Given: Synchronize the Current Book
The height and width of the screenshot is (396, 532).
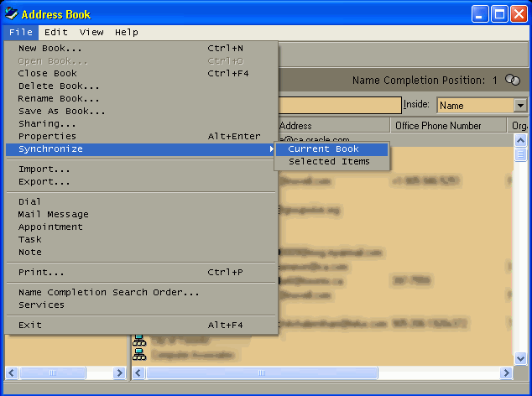Looking at the screenshot, I should click(x=331, y=149).
